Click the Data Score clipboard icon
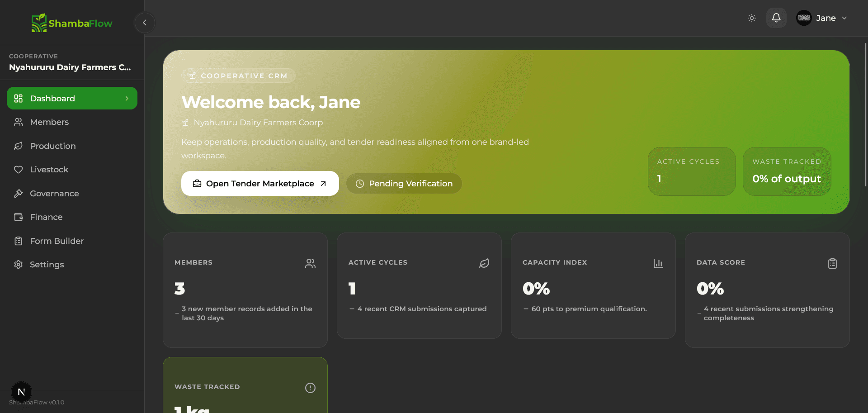The width and height of the screenshot is (868, 413). pyautogui.click(x=832, y=263)
